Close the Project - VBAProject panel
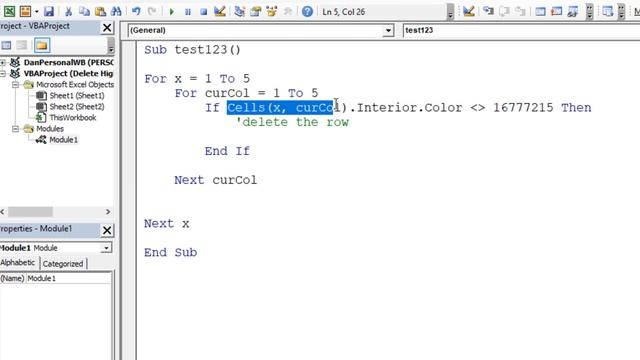The height and width of the screenshot is (360, 640). tap(107, 27)
